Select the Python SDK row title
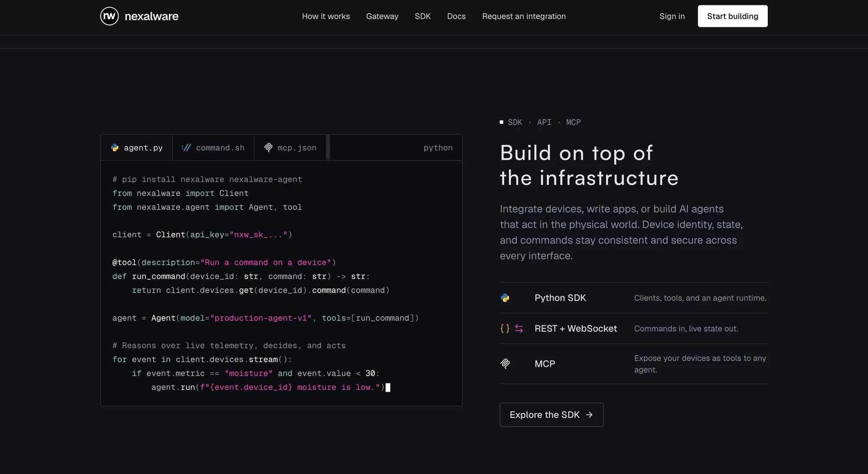The height and width of the screenshot is (474, 868). click(x=560, y=298)
